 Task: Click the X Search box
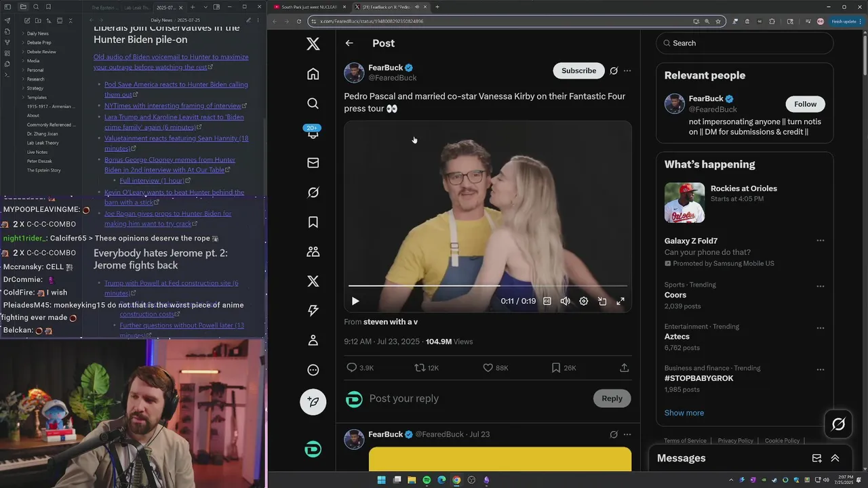(x=745, y=43)
